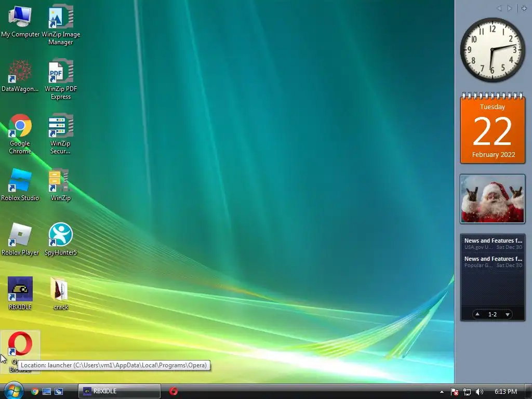Select the Opera Browser desktop shortcut
Image resolution: width=532 pixels, height=399 pixels.
(x=20, y=352)
